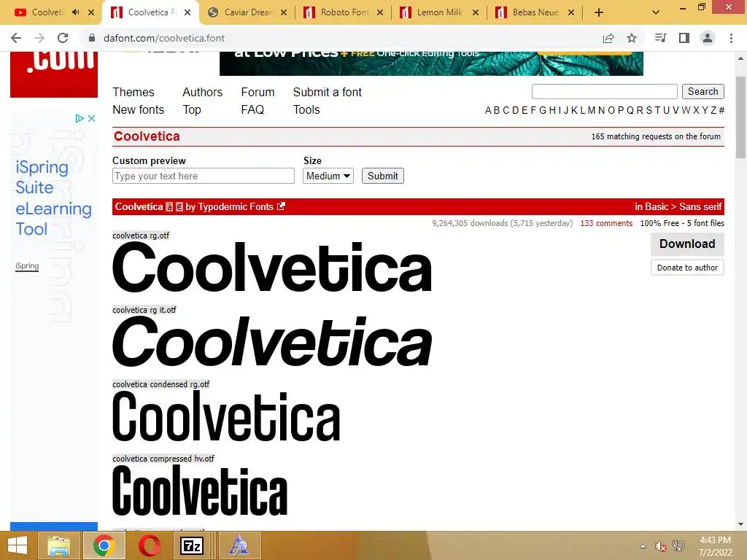The height and width of the screenshot is (560, 747).
Task: Click the coolvetica compressed hv.otf preview
Action: point(200,491)
